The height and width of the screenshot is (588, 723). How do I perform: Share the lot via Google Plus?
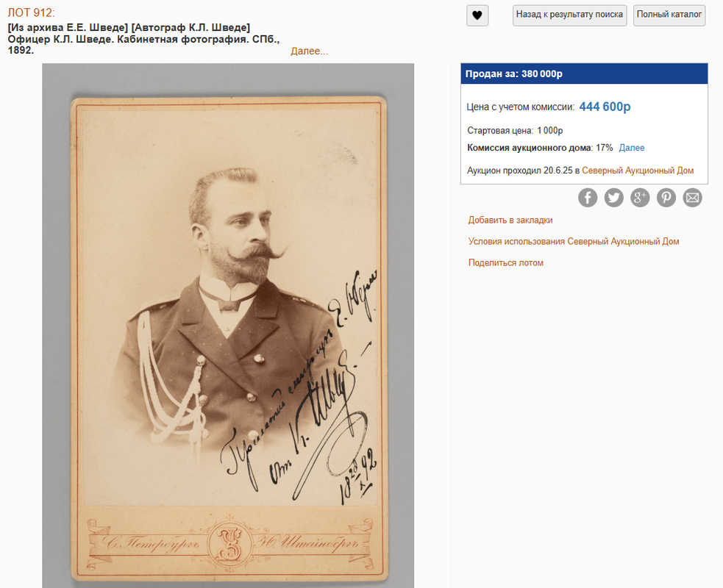click(640, 198)
